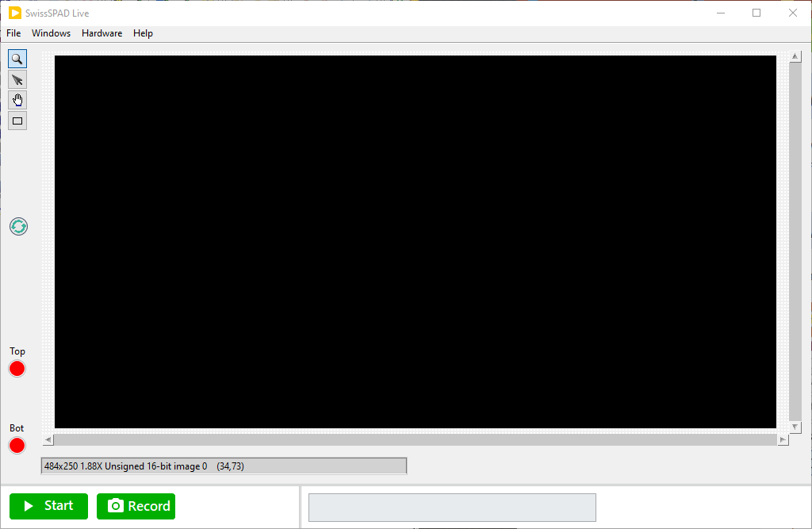The width and height of the screenshot is (812, 529).
Task: Select the hand pan tool
Action: tap(17, 100)
